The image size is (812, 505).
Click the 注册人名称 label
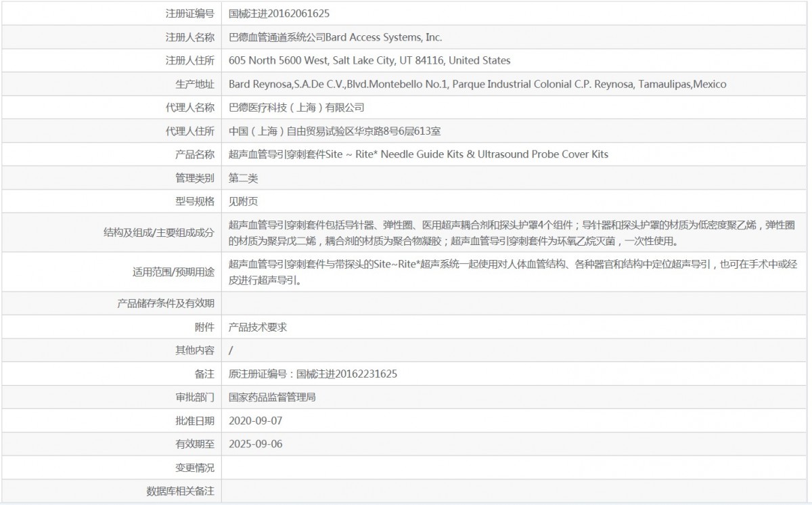coord(190,37)
